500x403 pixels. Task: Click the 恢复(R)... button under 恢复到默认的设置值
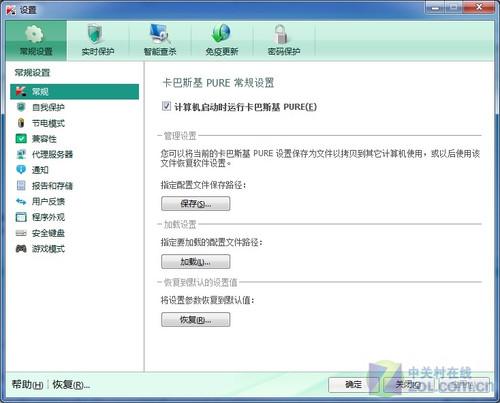pyautogui.click(x=196, y=320)
